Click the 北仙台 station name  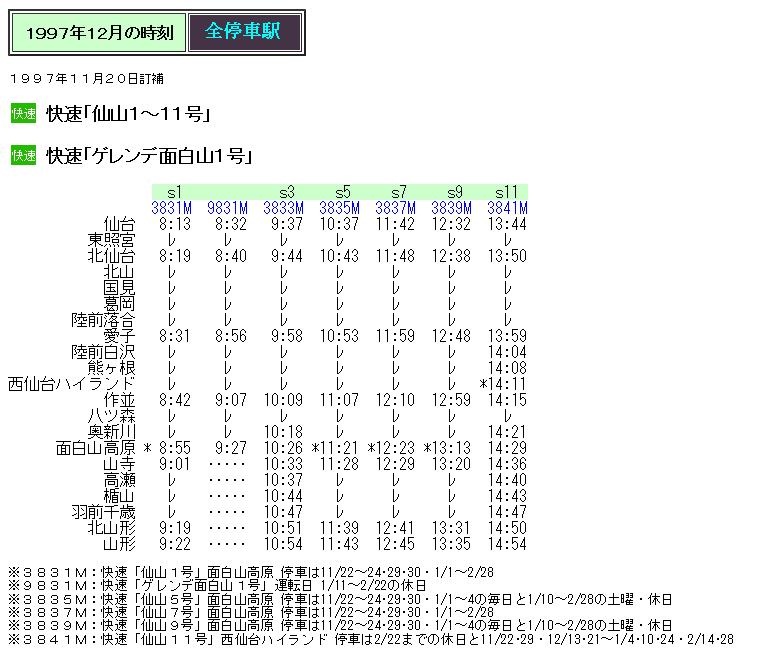(x=111, y=256)
